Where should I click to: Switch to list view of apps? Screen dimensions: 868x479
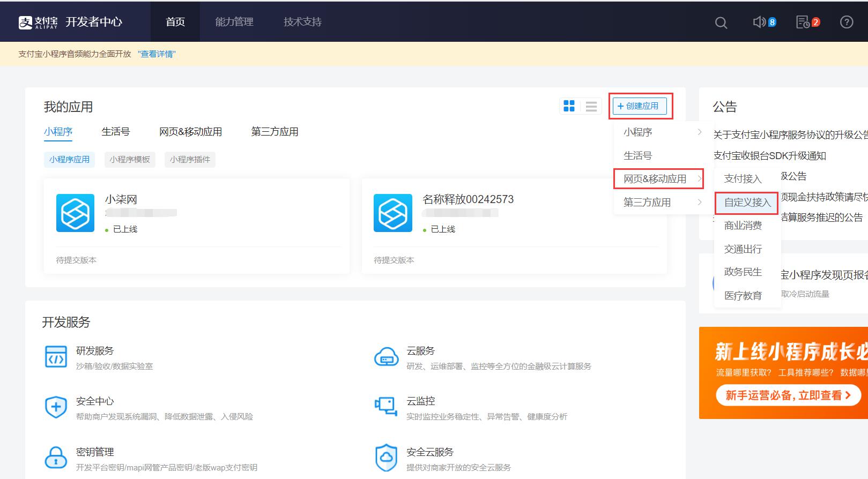coord(591,106)
